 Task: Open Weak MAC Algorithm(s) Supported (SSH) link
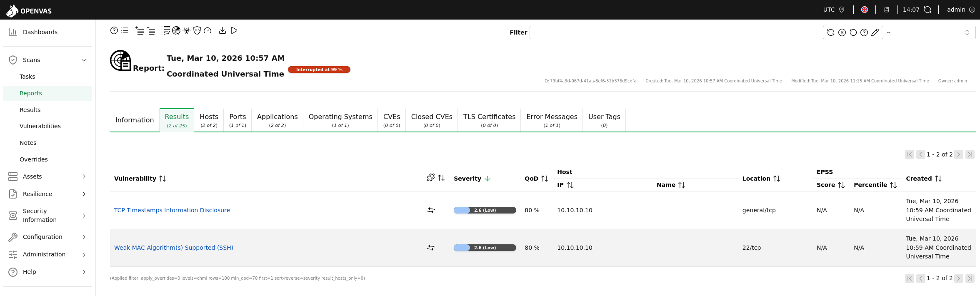pyautogui.click(x=174, y=248)
